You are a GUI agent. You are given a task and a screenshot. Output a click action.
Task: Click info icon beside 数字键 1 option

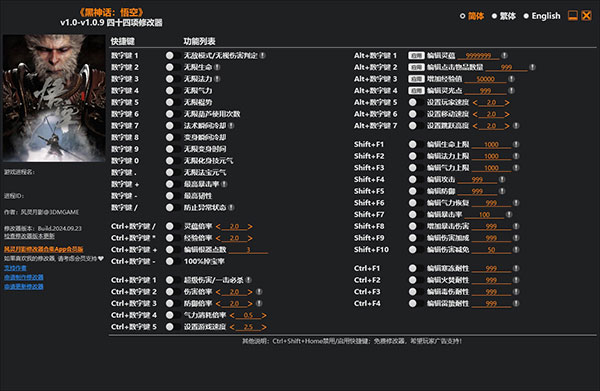click(x=262, y=55)
